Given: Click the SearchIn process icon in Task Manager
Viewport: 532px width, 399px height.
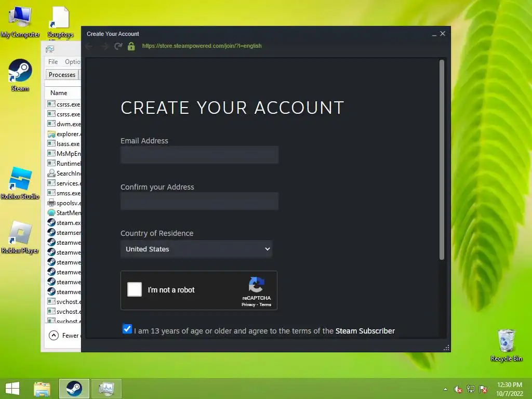Looking at the screenshot, I should click(51, 173).
